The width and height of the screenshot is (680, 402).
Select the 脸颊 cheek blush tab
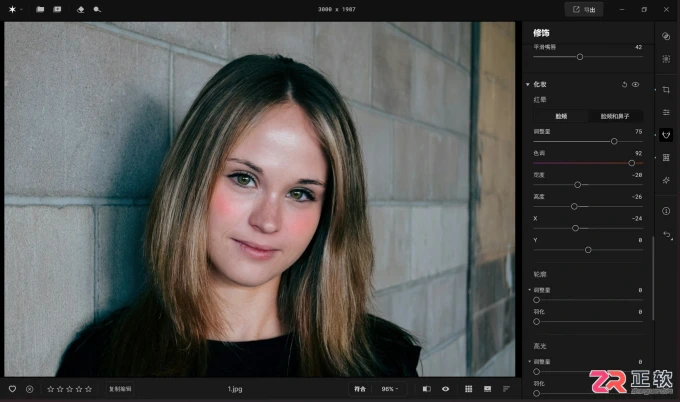tap(561, 116)
